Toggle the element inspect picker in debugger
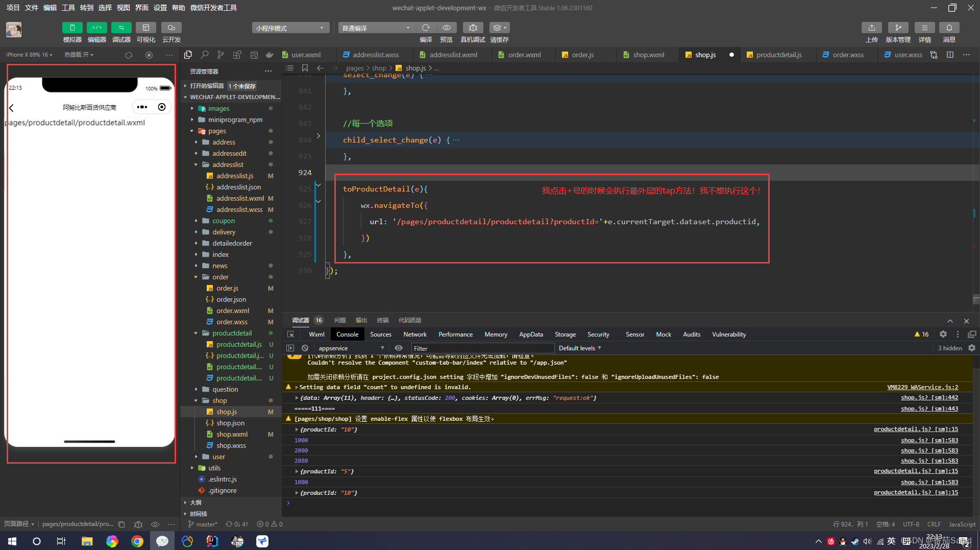 (290, 334)
